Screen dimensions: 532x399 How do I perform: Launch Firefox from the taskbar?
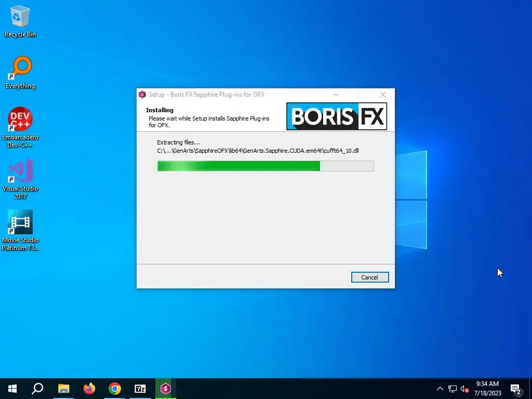(x=89, y=389)
